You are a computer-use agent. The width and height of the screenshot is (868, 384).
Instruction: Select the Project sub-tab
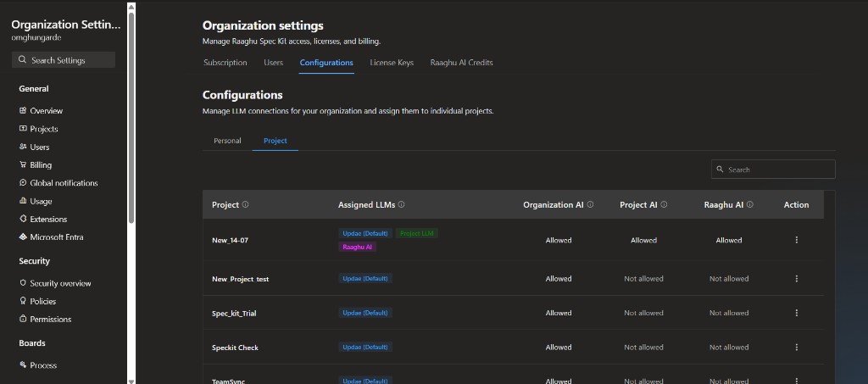point(275,141)
